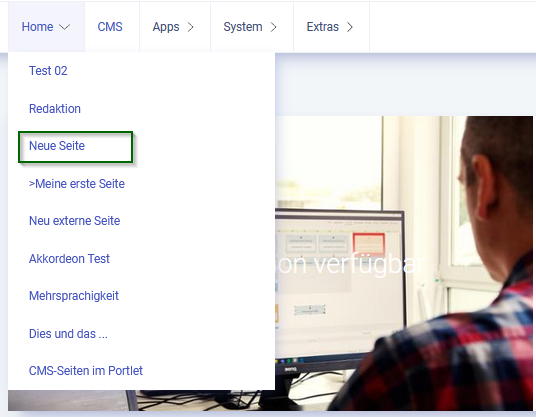
Task: Select Dies und das ... entry
Action: click(x=68, y=334)
